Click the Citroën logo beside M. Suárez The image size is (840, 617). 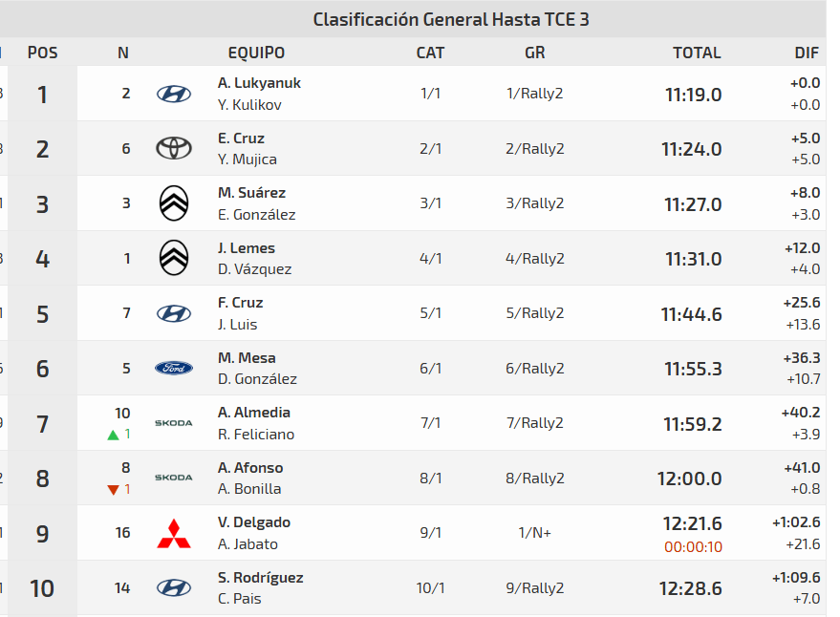pos(174,203)
